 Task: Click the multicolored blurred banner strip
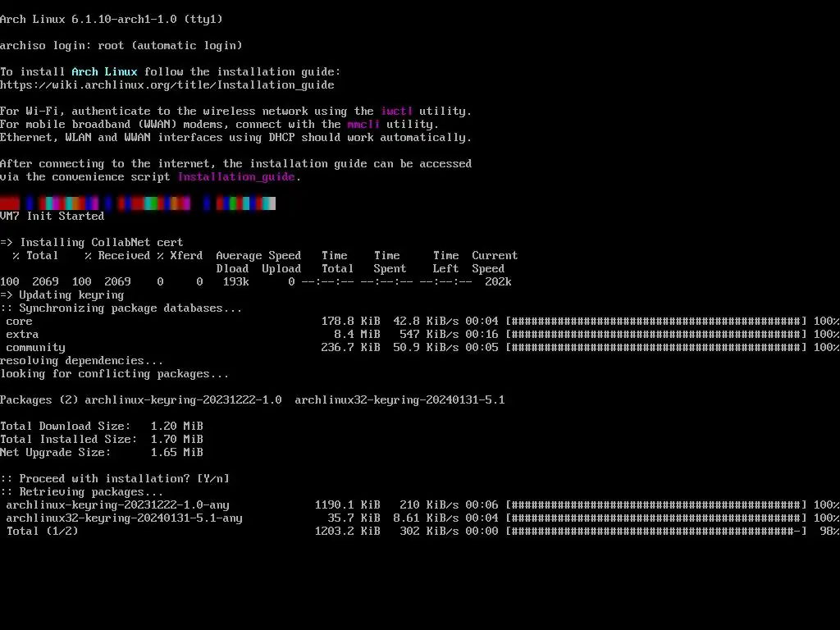[x=138, y=203]
